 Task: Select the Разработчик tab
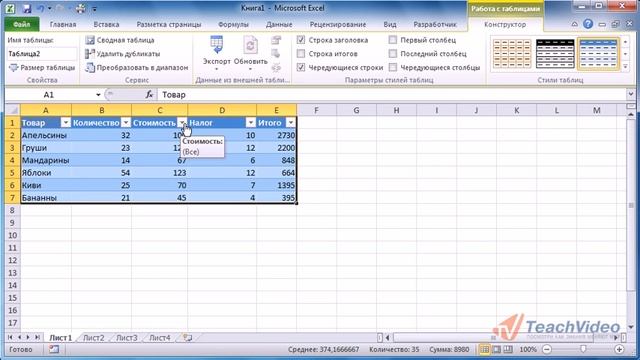435,24
